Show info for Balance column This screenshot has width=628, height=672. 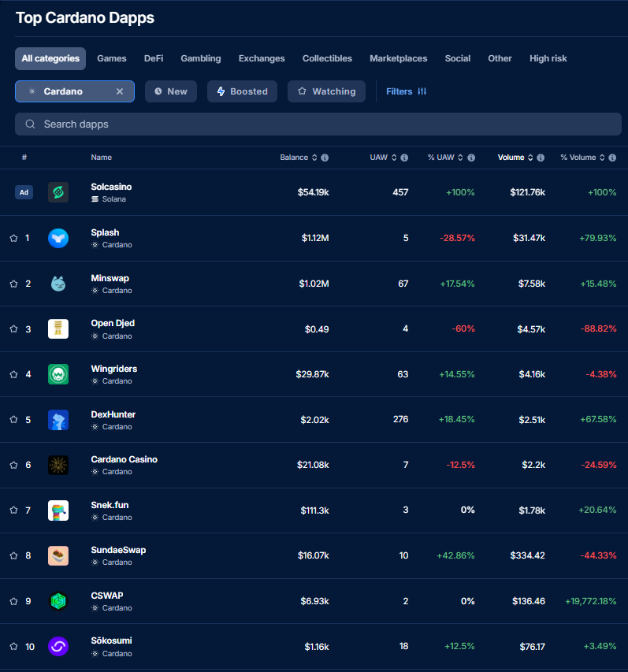(x=325, y=158)
